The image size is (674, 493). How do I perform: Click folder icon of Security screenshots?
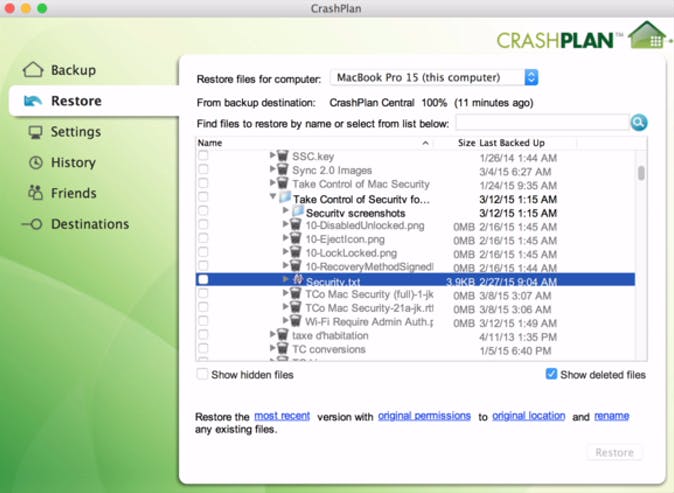click(x=297, y=211)
